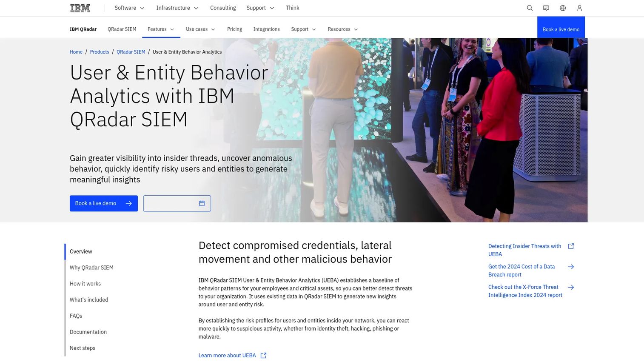The image size is (644, 362).
Task: Select Overview in the side navigation
Action: [x=81, y=252]
